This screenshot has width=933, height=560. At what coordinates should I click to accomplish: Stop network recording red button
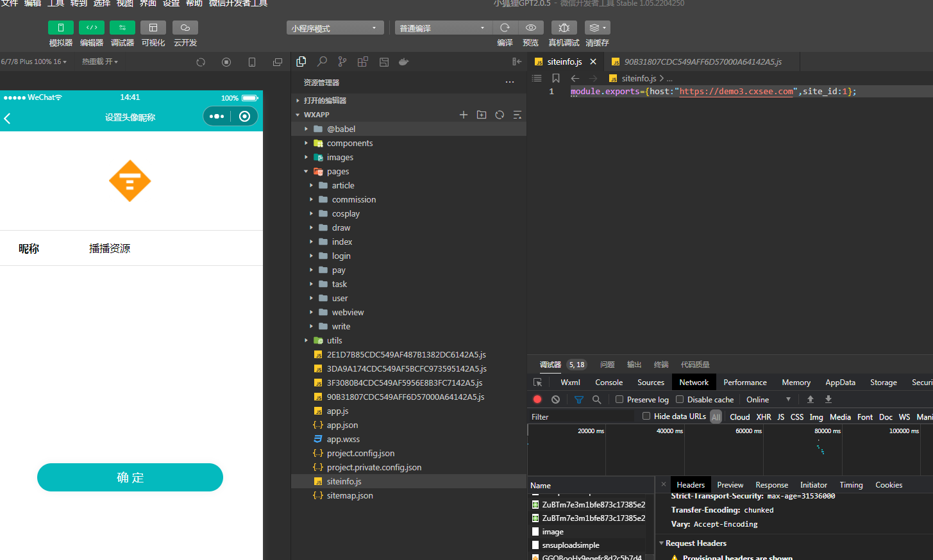click(x=537, y=399)
